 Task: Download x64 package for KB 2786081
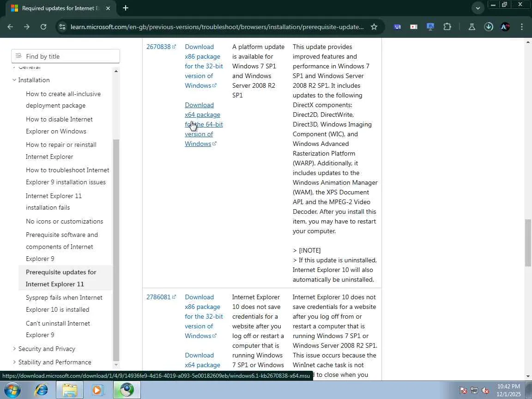203,360
